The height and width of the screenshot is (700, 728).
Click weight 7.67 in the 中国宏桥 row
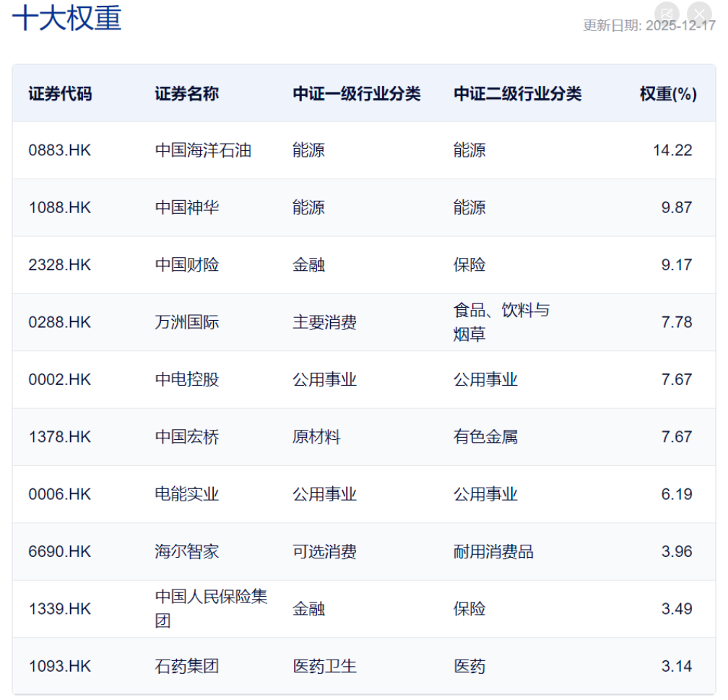click(677, 437)
